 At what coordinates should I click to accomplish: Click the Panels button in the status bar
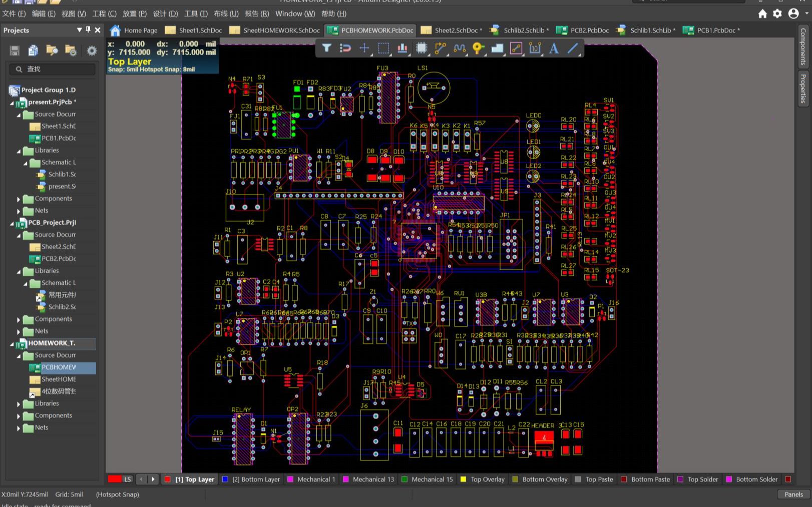pyautogui.click(x=793, y=494)
